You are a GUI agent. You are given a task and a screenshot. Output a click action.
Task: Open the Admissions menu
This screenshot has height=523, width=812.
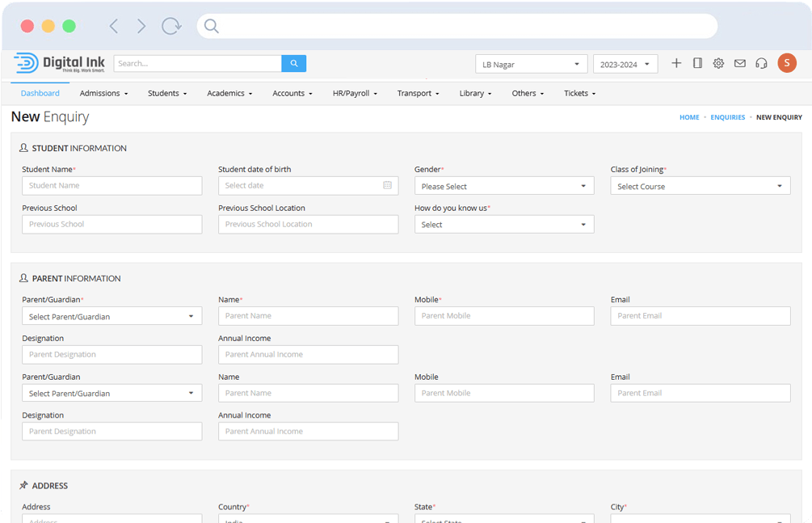[103, 94]
